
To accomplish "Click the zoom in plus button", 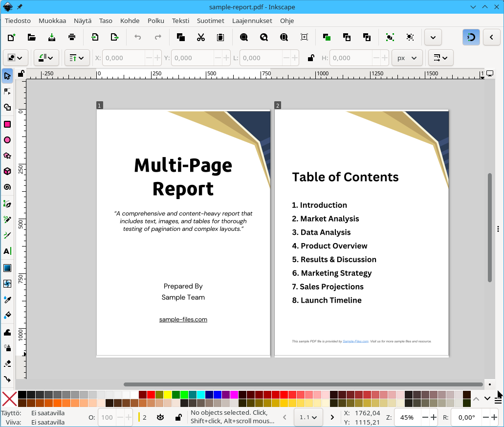I will (x=433, y=417).
